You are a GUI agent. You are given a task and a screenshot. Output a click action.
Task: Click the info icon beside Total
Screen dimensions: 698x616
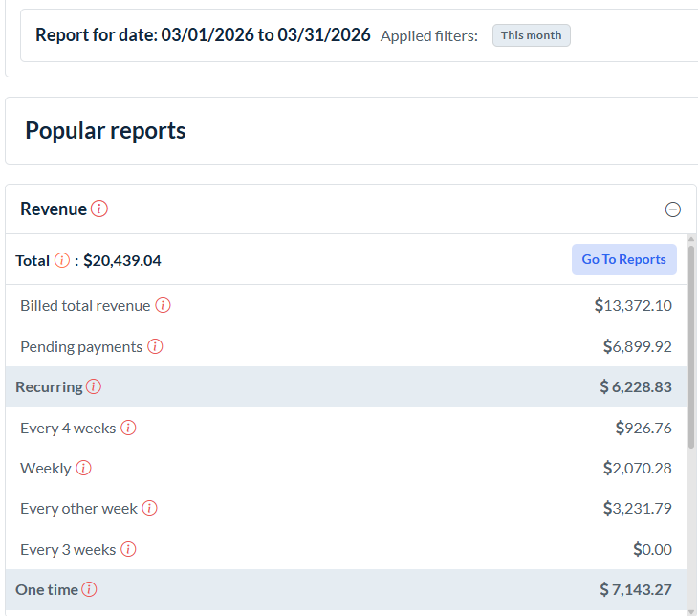click(x=62, y=260)
